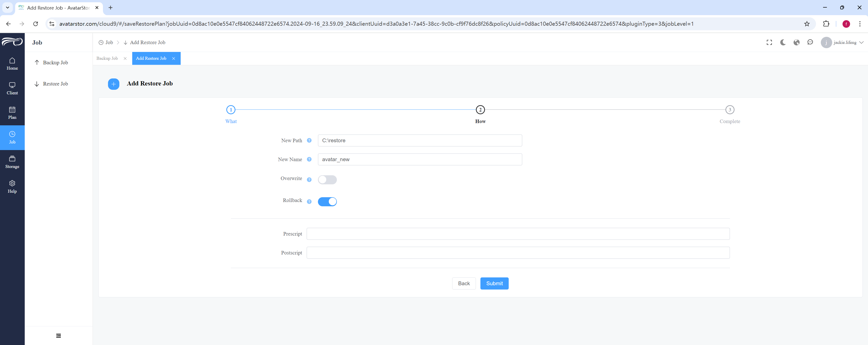The height and width of the screenshot is (345, 868).
Task: Switch to the Backup Job tab
Action: [107, 58]
